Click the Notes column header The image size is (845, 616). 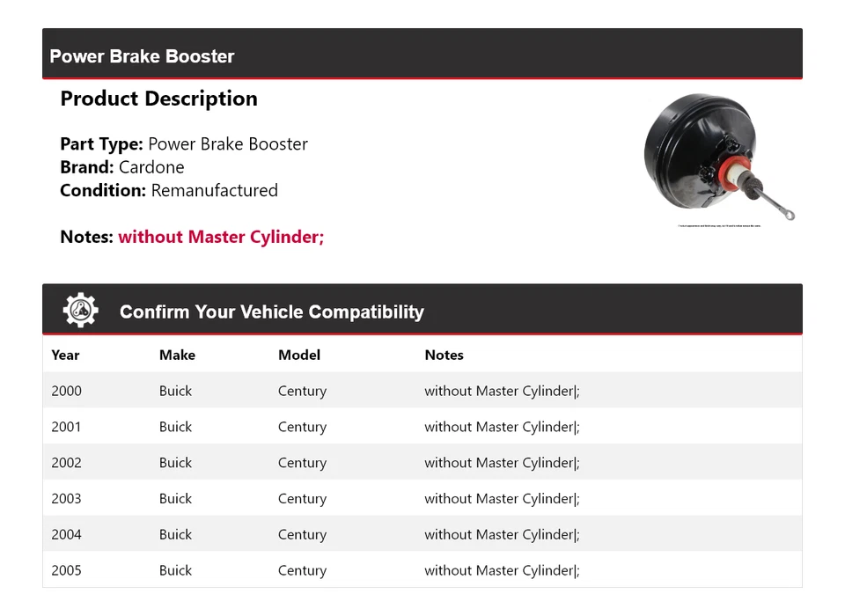click(x=444, y=355)
